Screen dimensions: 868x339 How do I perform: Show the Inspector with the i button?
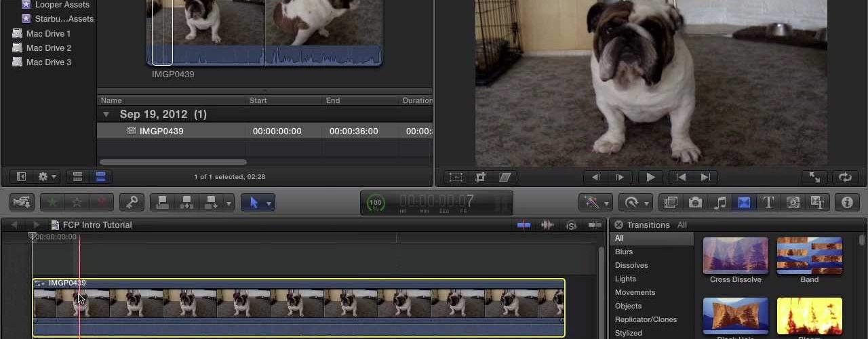(x=847, y=202)
